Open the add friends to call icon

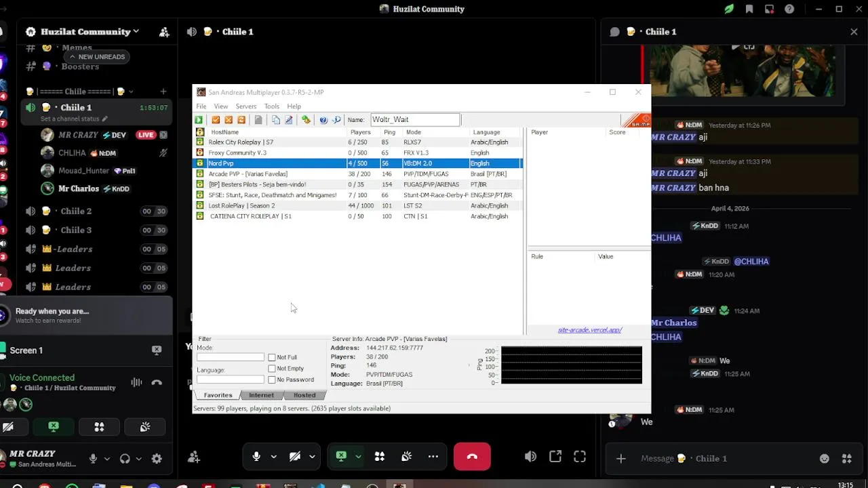[x=194, y=457]
